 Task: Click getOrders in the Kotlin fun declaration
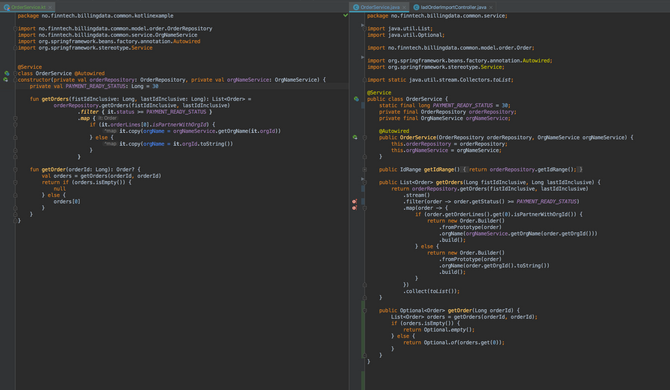(55, 99)
